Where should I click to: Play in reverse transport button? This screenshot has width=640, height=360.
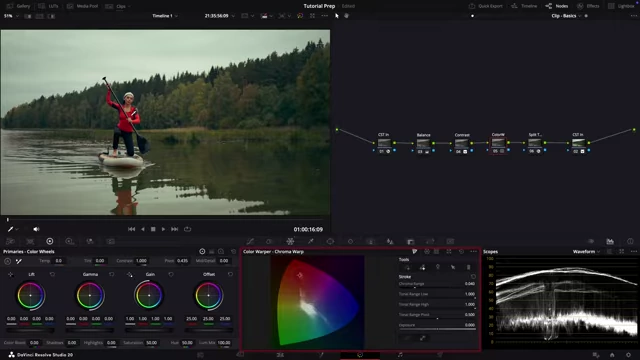point(142,229)
